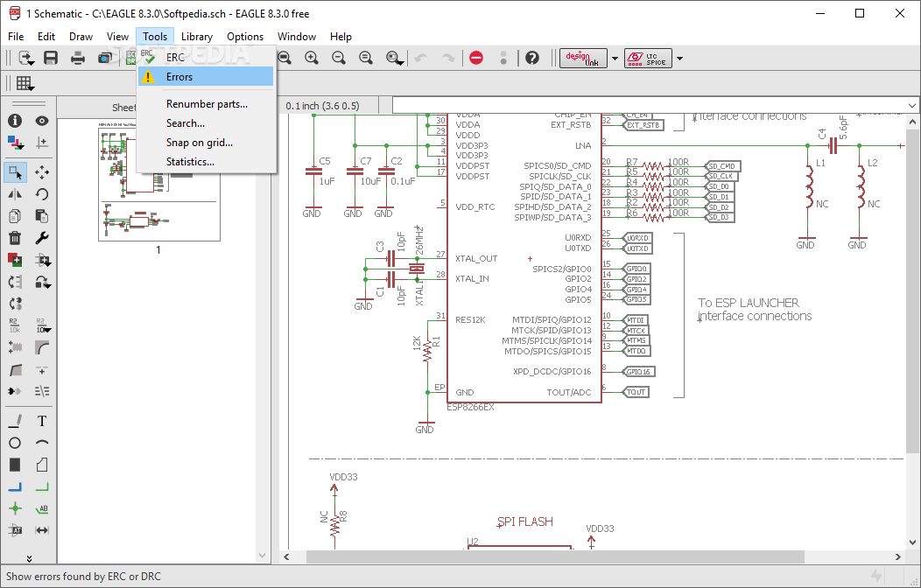Select the Label AB tool

[x=42, y=508]
